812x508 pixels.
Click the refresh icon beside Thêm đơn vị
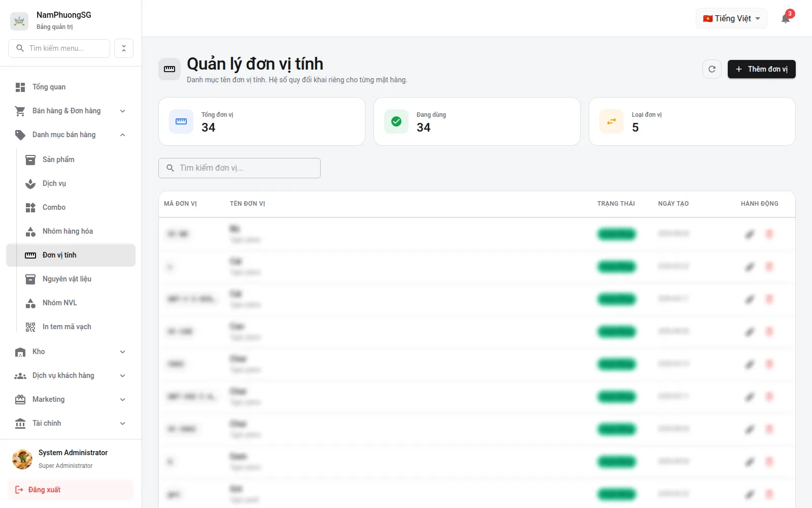[x=712, y=69]
